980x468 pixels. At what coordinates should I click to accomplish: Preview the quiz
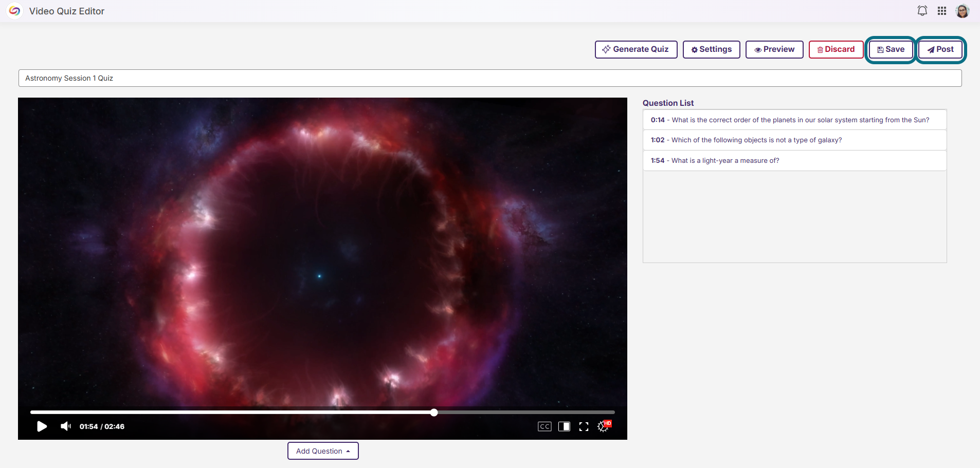[774, 49]
